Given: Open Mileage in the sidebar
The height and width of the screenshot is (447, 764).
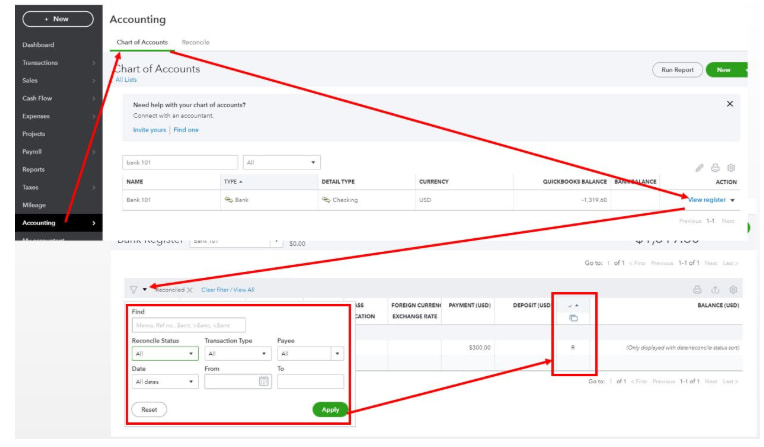Looking at the screenshot, I should [x=34, y=205].
